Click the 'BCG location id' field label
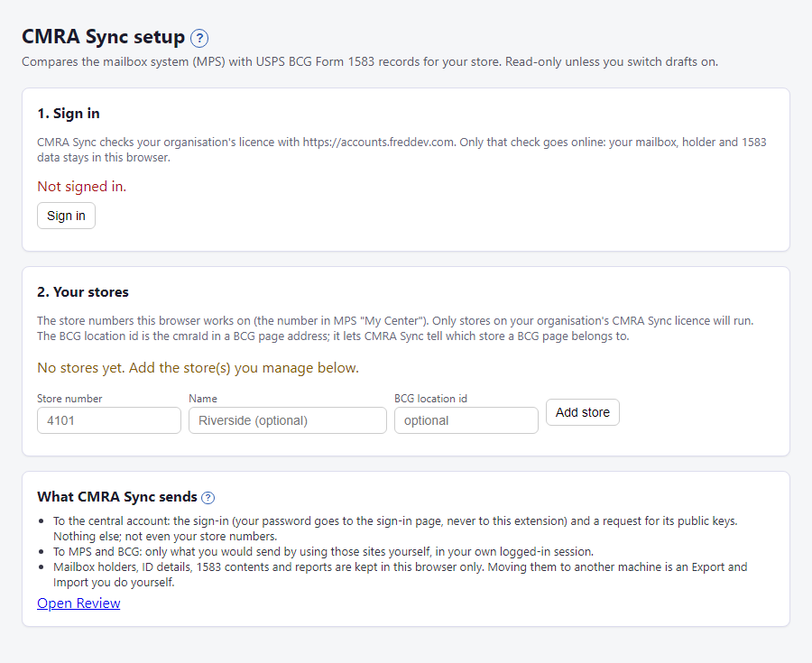This screenshot has width=812, height=663. 430,399
